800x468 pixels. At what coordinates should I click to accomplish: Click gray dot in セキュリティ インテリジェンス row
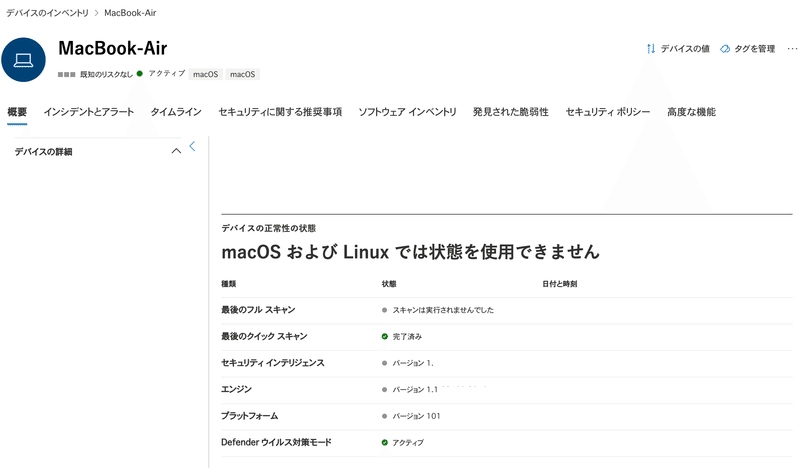tap(384, 363)
